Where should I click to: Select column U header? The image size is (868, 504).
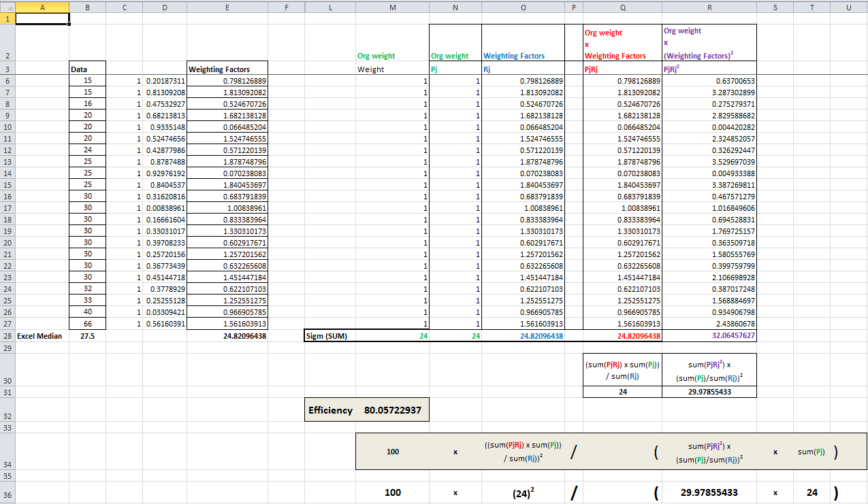[849, 6]
